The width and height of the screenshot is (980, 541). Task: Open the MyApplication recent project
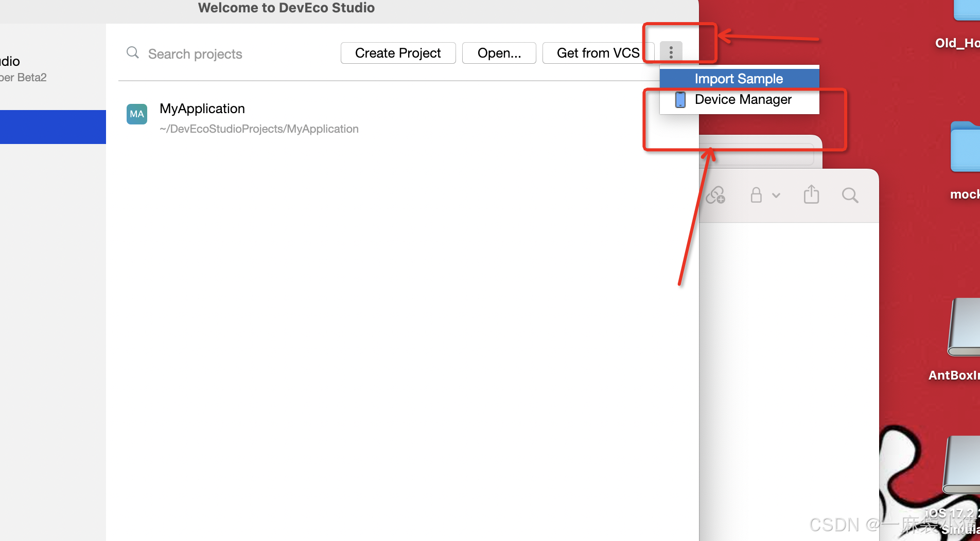(x=202, y=109)
